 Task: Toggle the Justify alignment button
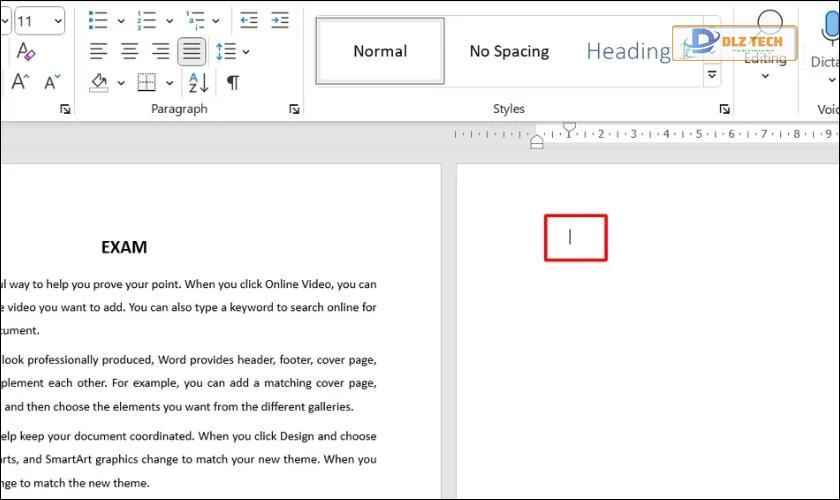[x=191, y=51]
